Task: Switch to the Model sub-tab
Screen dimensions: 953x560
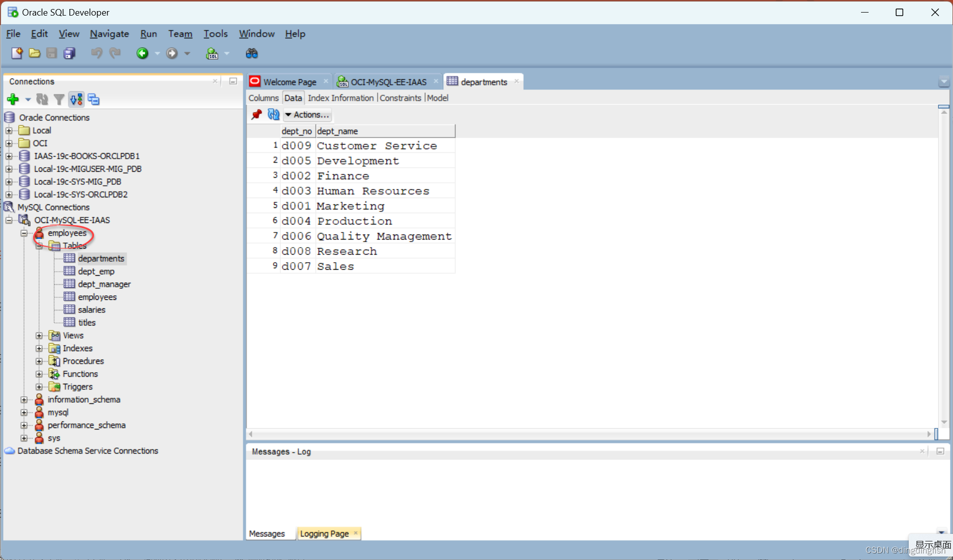Action: point(437,98)
